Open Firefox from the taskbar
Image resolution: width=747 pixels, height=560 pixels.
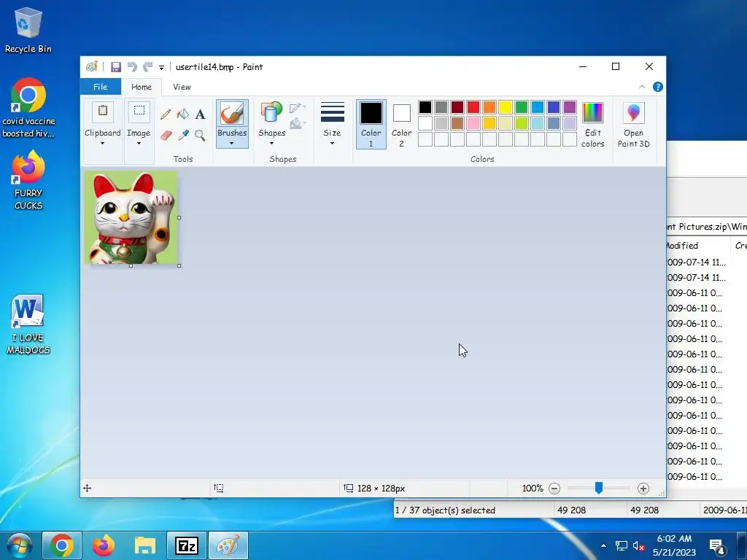click(x=104, y=545)
